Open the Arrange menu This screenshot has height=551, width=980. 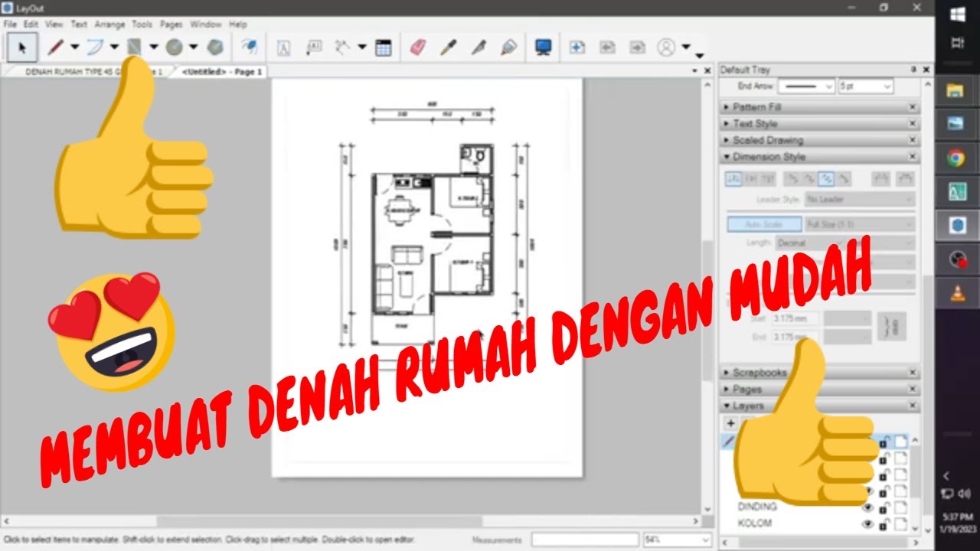pyautogui.click(x=109, y=24)
